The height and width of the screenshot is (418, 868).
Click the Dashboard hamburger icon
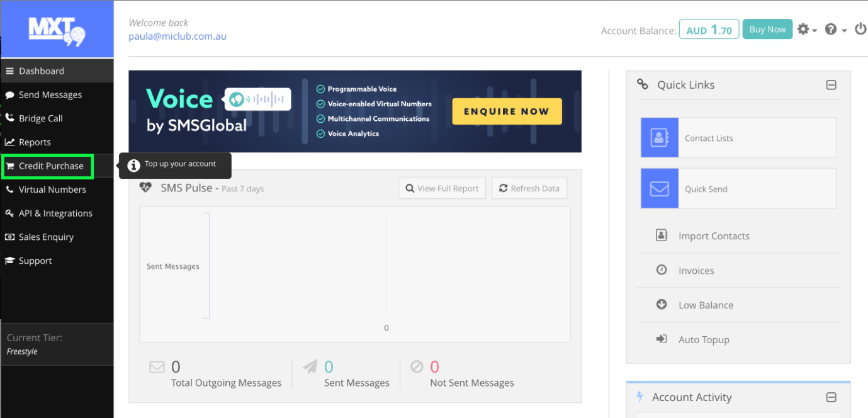[x=9, y=71]
